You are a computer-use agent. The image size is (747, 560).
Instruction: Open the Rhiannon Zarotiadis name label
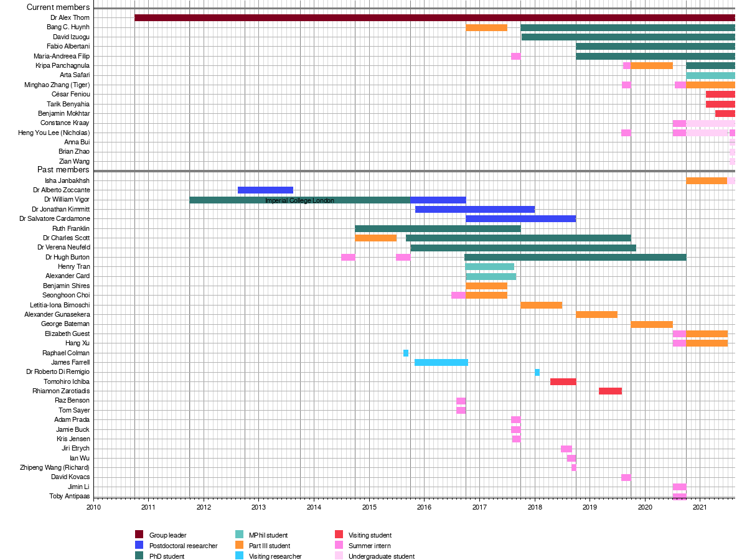point(61,391)
